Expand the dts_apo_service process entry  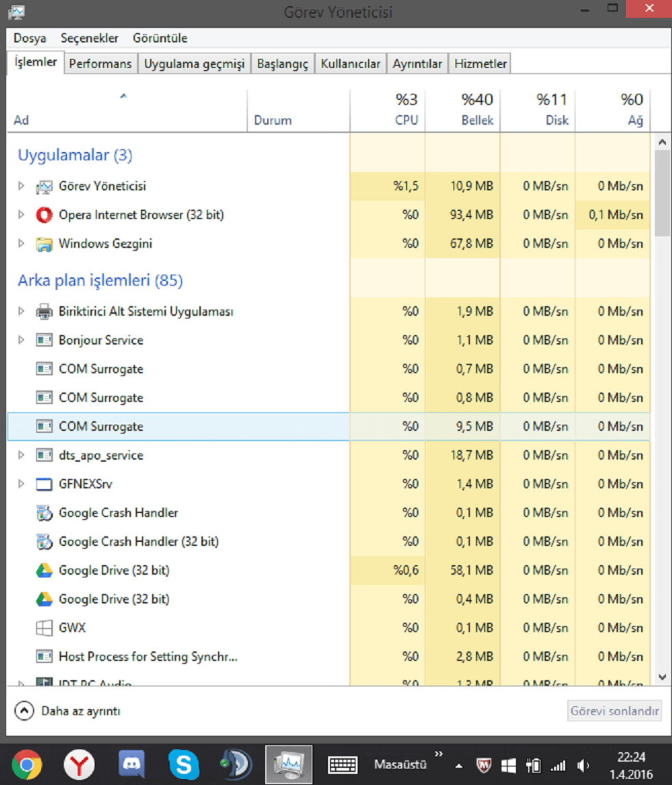21,456
